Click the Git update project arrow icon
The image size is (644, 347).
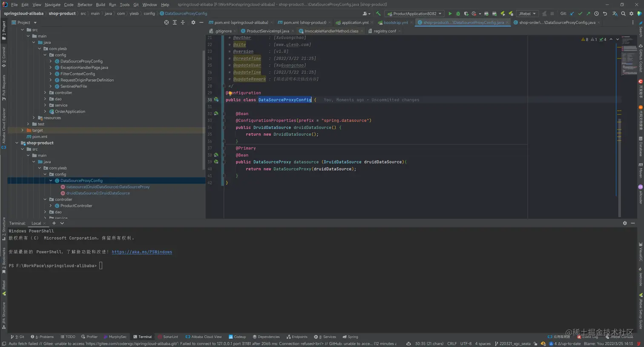point(572,14)
